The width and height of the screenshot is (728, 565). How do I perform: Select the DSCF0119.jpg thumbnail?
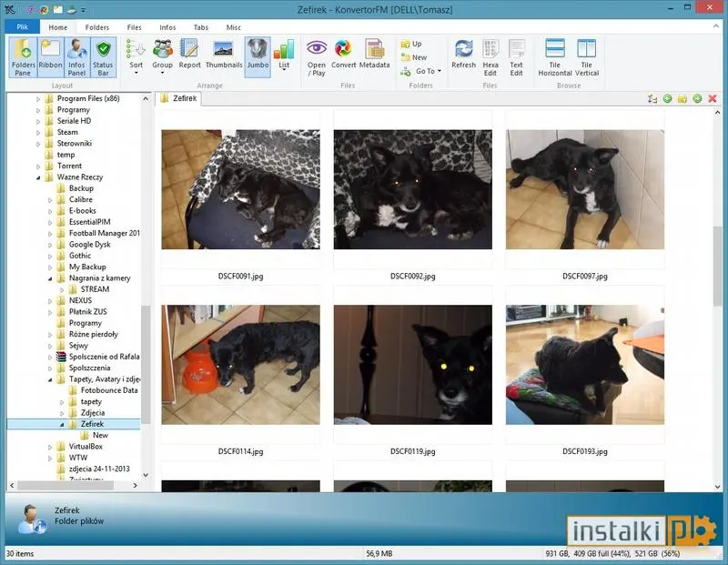[x=413, y=365]
